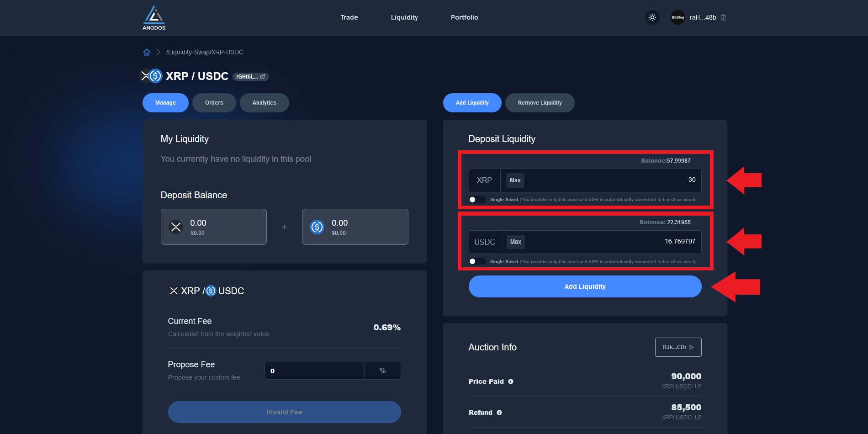Viewport: 868px width, 434px height.
Task: Open the Trade menu
Action: click(349, 17)
